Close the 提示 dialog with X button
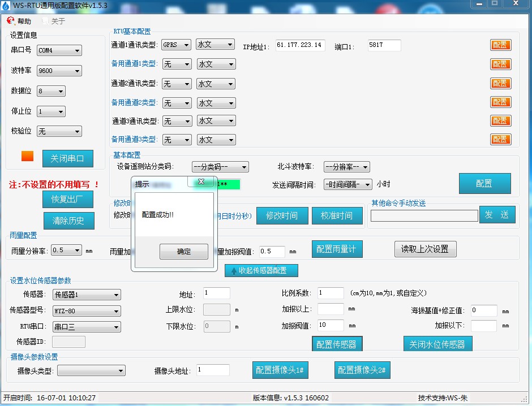 pyautogui.click(x=200, y=182)
